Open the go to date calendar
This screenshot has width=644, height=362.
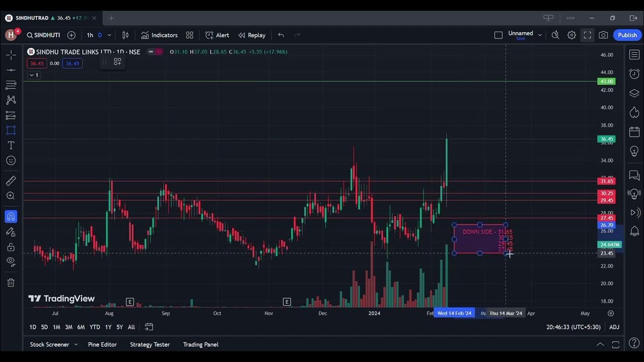[149, 327]
